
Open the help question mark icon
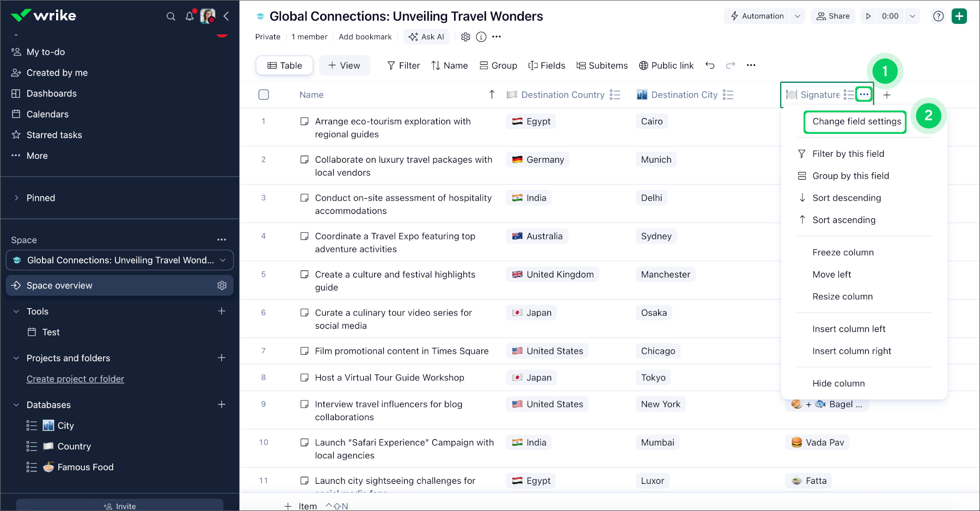[x=938, y=16]
